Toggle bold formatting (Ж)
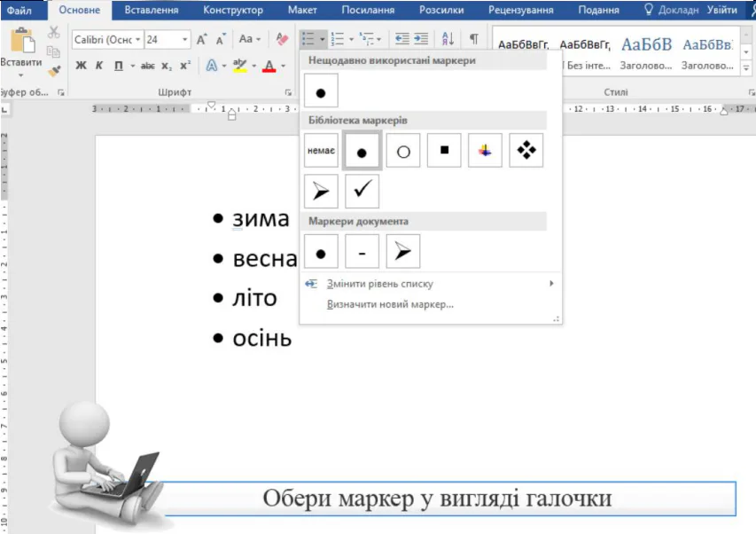This screenshot has width=756, height=534. point(81,66)
